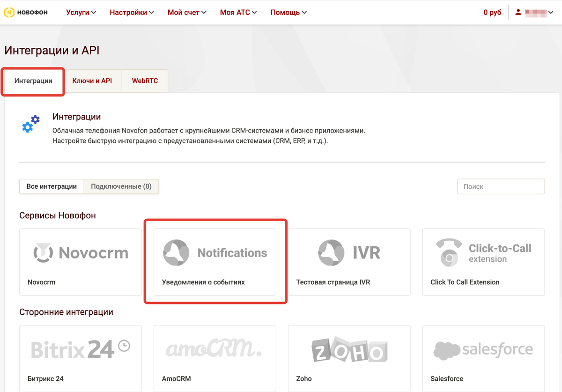The width and height of the screenshot is (562, 392).
Task: Click the Уведомления о событиях label
Action: coord(203,282)
